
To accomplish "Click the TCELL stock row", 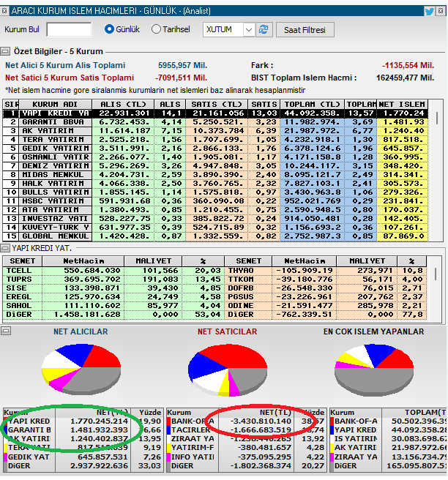I will [113, 271].
